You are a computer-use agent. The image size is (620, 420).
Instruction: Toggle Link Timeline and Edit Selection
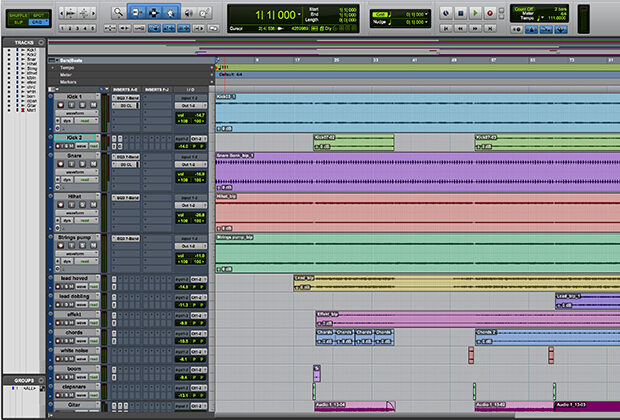click(169, 28)
